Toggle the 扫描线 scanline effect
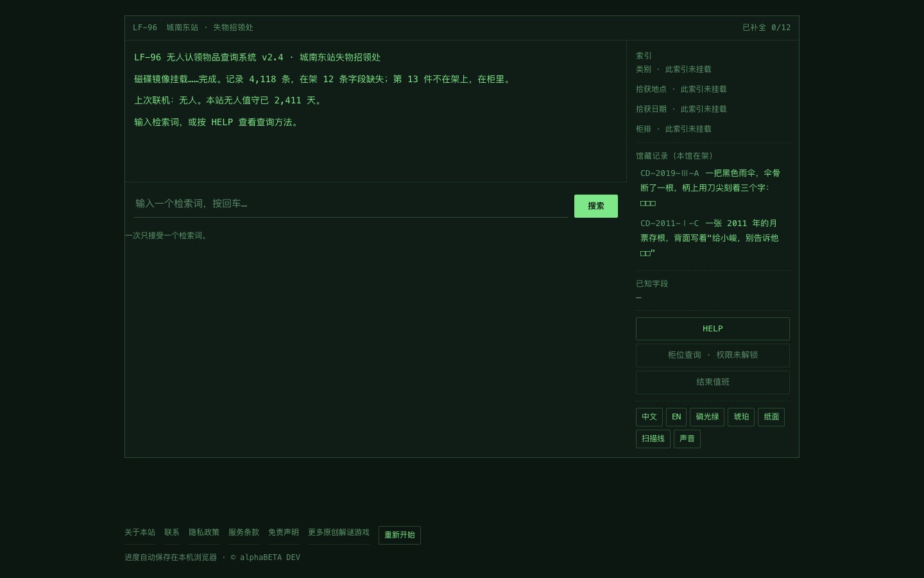 653,439
